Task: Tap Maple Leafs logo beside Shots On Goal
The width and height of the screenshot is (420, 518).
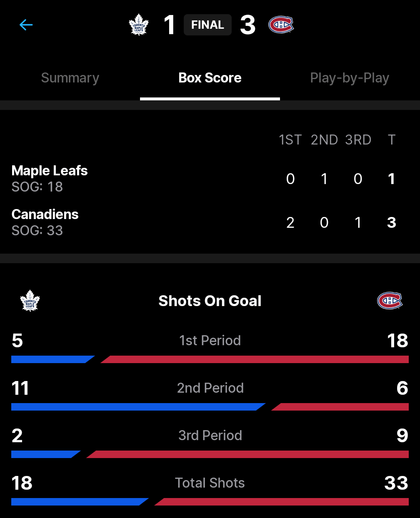Action: pyautogui.click(x=30, y=301)
